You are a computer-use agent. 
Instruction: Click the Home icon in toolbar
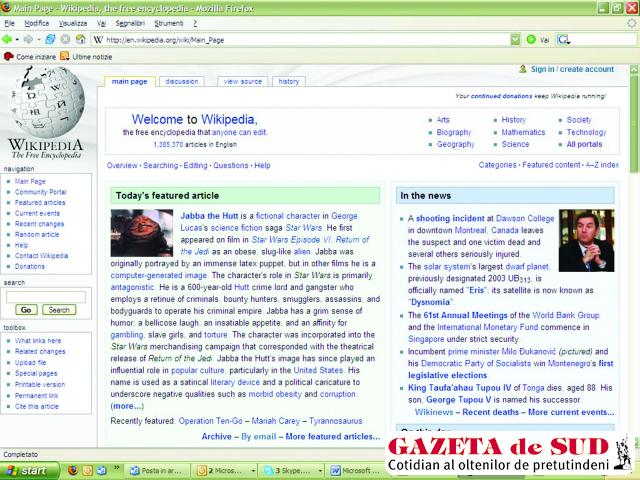point(80,39)
